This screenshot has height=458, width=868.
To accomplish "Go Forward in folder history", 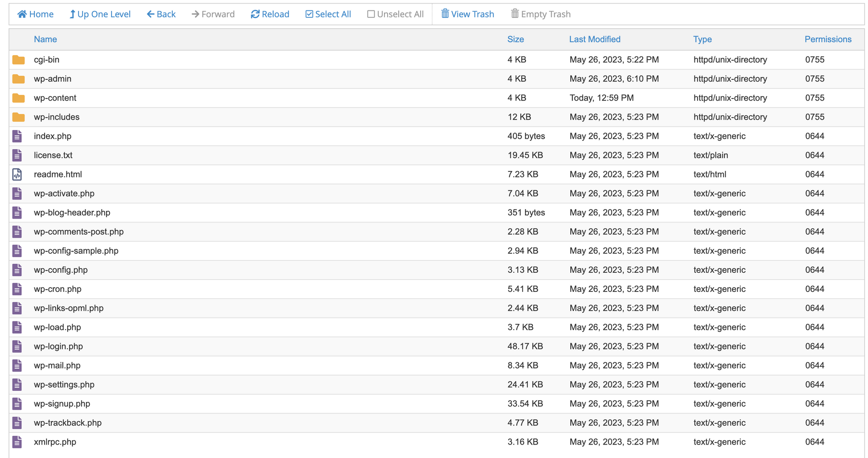I will (x=213, y=14).
